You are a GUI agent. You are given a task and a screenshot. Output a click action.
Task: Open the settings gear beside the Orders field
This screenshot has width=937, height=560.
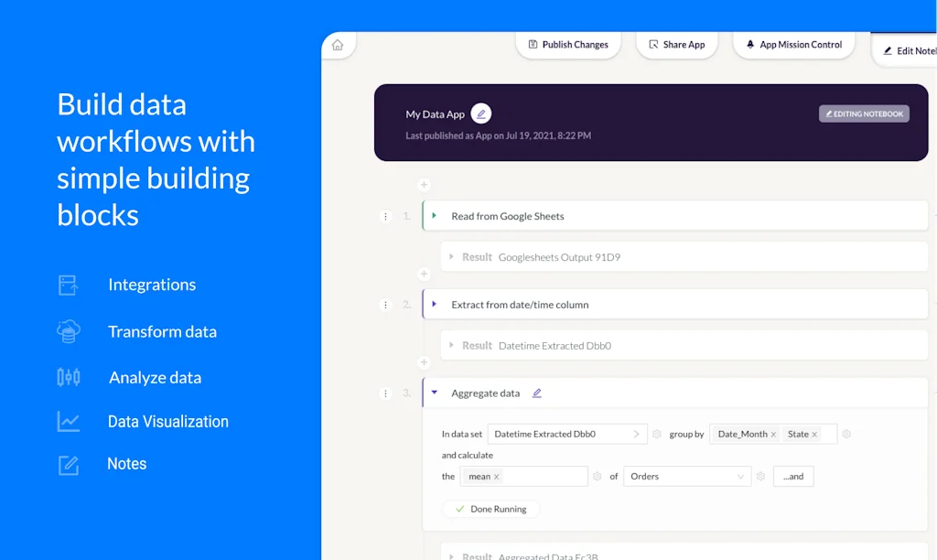click(x=759, y=476)
